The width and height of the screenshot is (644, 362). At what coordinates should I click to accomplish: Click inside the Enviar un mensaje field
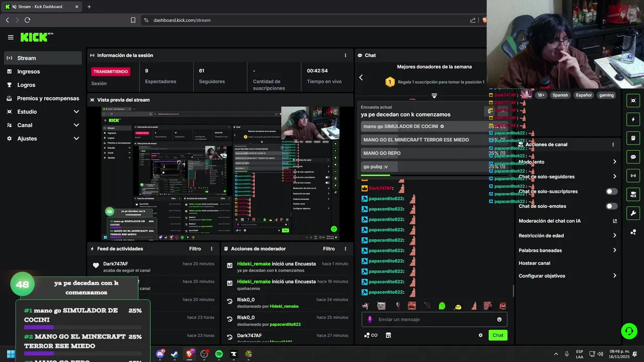(x=434, y=319)
